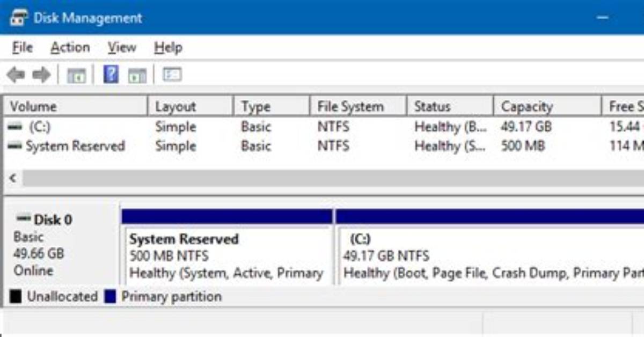644x337 pixels.
Task: Select the System Reserved volume name in list
Action: point(75,146)
